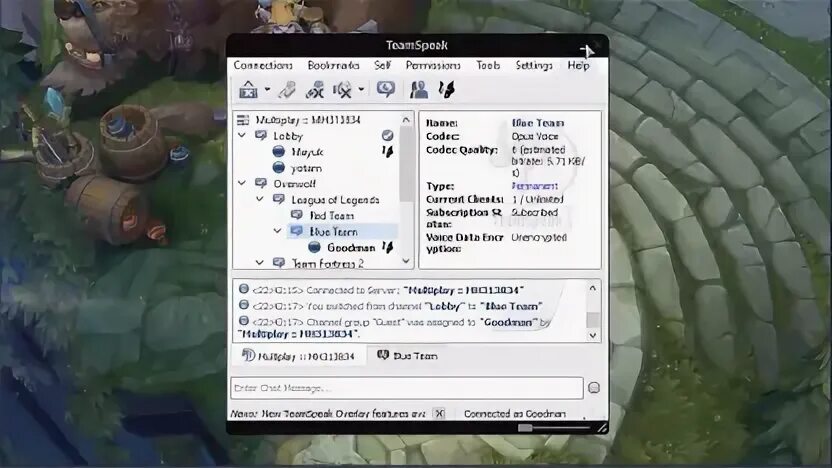Click the channel tree scroll-down arrow
Viewport: 832px width, 468px height.
tap(406, 261)
